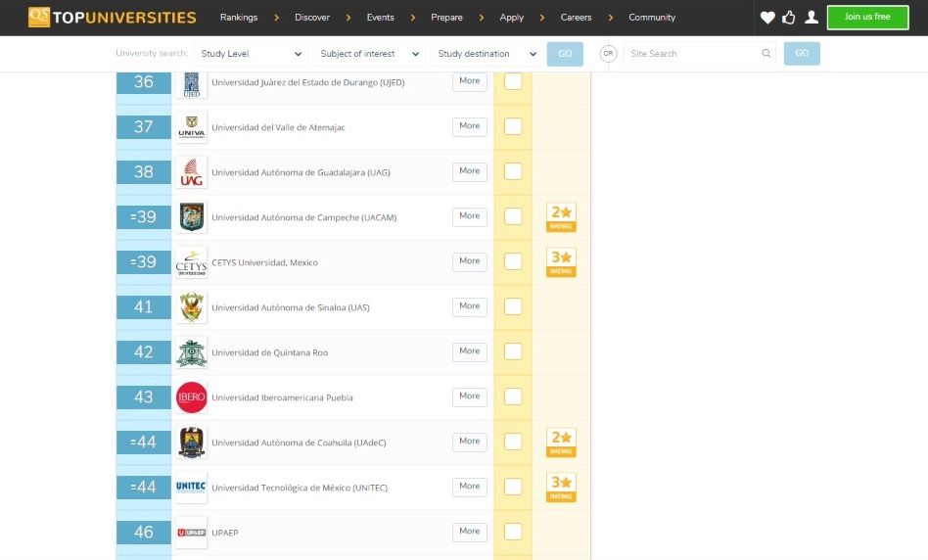Expand More for Universidad del Valle de Atemajac
This screenshot has width=928, height=560.
(x=470, y=126)
